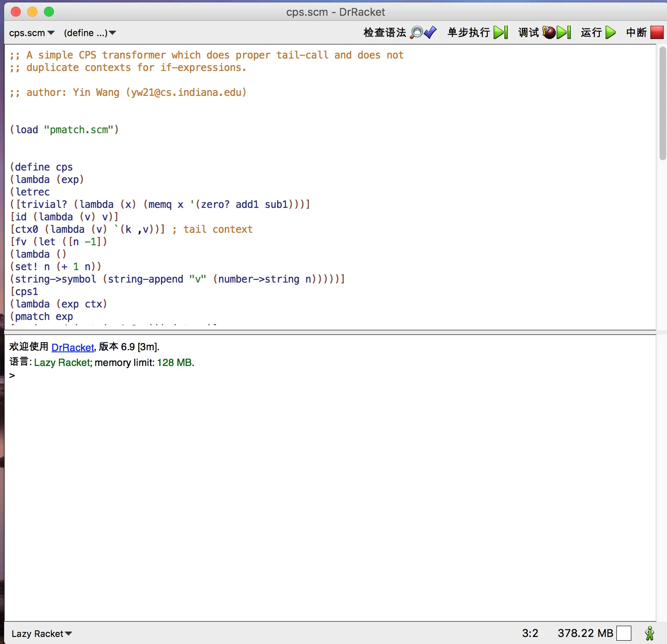
Task: Click the green running-man status icon
Action: click(649, 633)
